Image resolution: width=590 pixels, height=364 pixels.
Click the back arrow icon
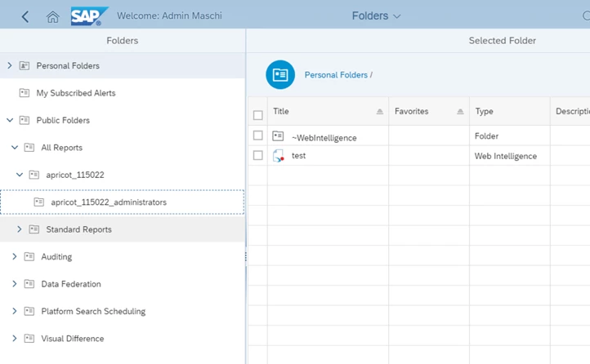[25, 16]
